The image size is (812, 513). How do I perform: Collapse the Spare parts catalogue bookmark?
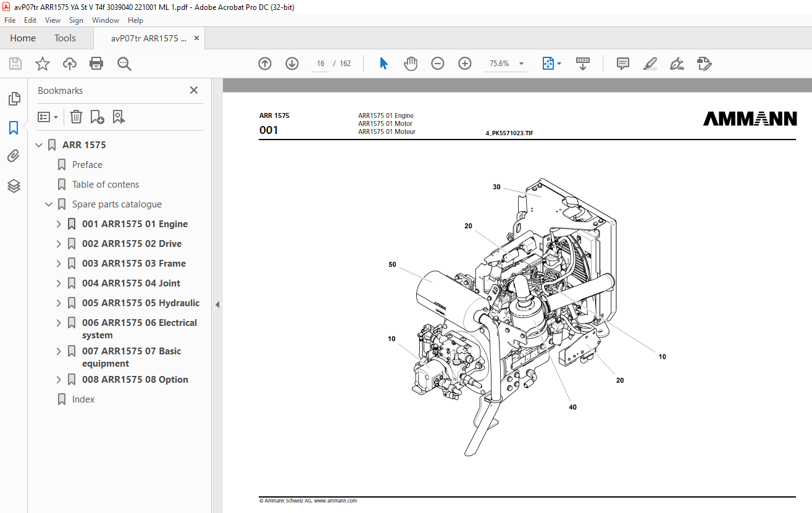(x=49, y=204)
